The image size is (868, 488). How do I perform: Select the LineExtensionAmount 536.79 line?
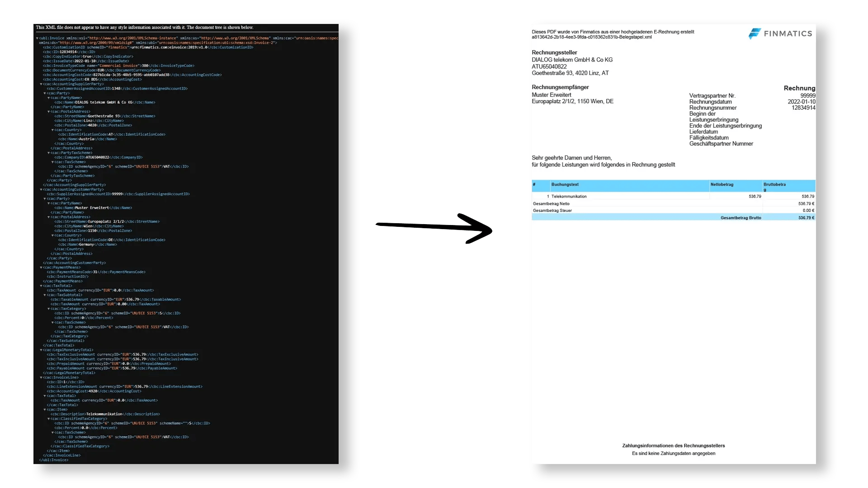125,387
